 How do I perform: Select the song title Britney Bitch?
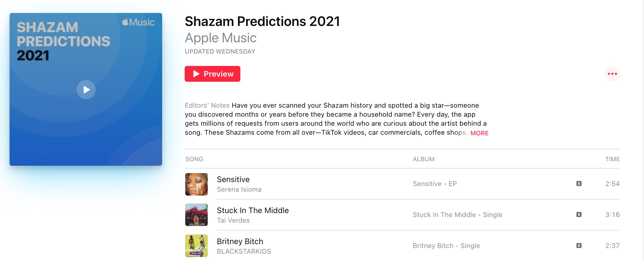tap(240, 242)
